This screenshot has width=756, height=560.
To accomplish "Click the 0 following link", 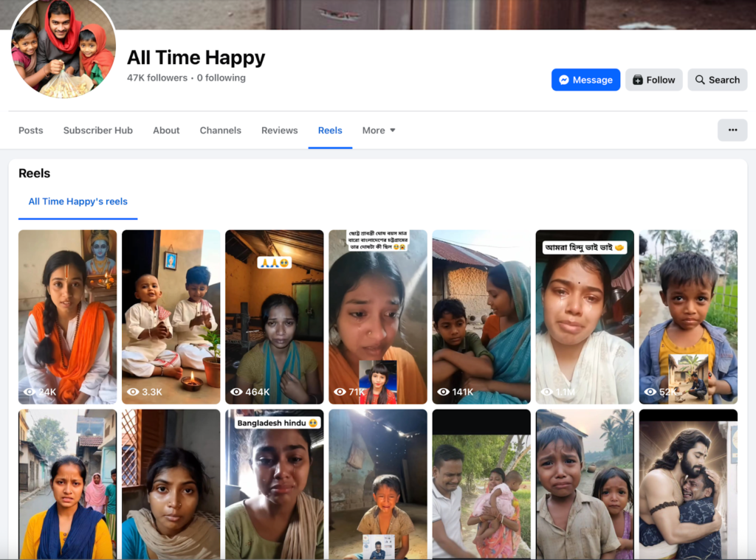I will (x=221, y=78).
